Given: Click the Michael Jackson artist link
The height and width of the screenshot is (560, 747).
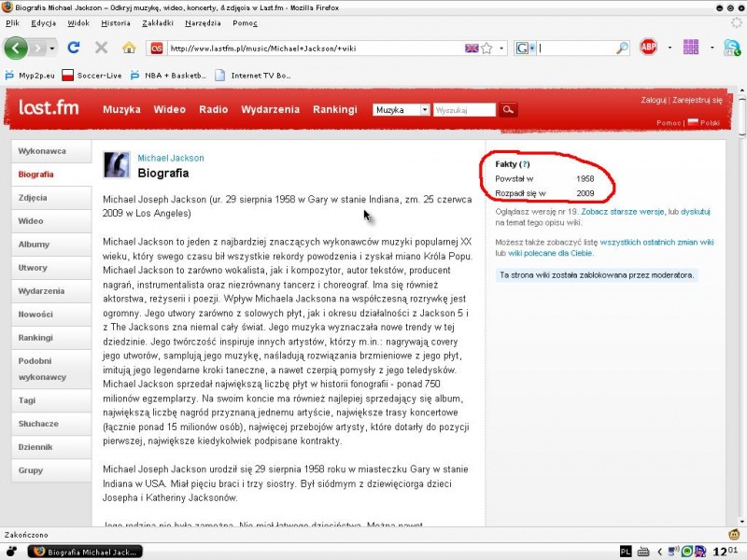Looking at the screenshot, I should pyautogui.click(x=171, y=158).
